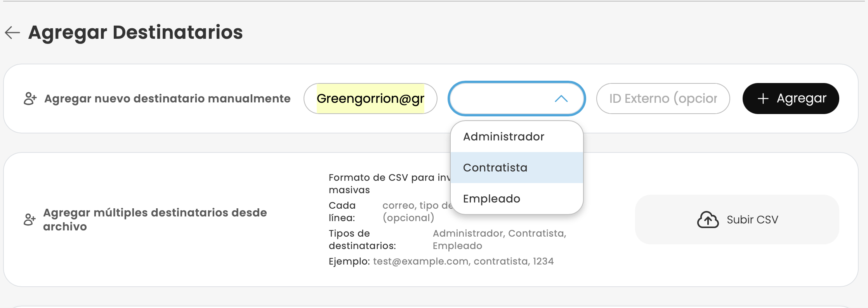Select Administrador from the dropdown list
Viewport: 868px width, 308px height.
pyautogui.click(x=503, y=137)
